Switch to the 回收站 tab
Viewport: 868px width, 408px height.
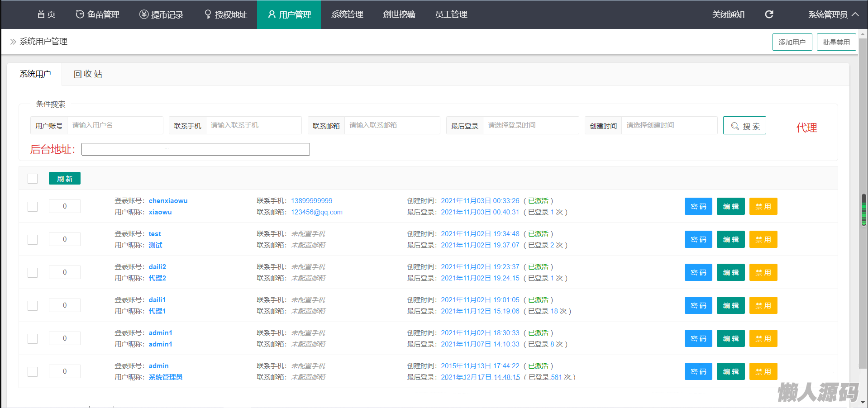click(88, 74)
